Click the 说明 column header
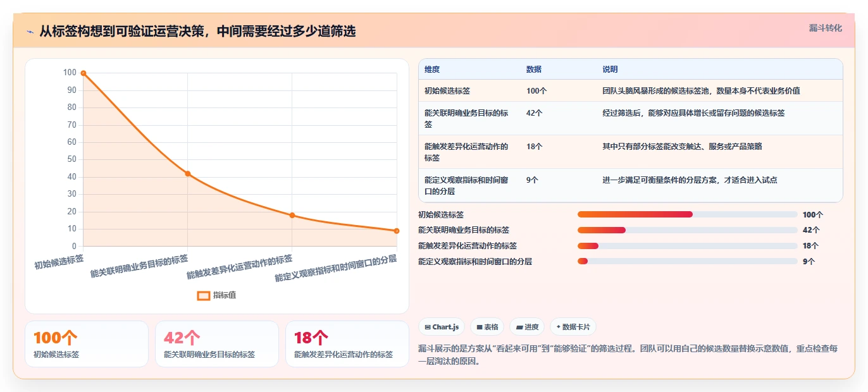 point(610,70)
